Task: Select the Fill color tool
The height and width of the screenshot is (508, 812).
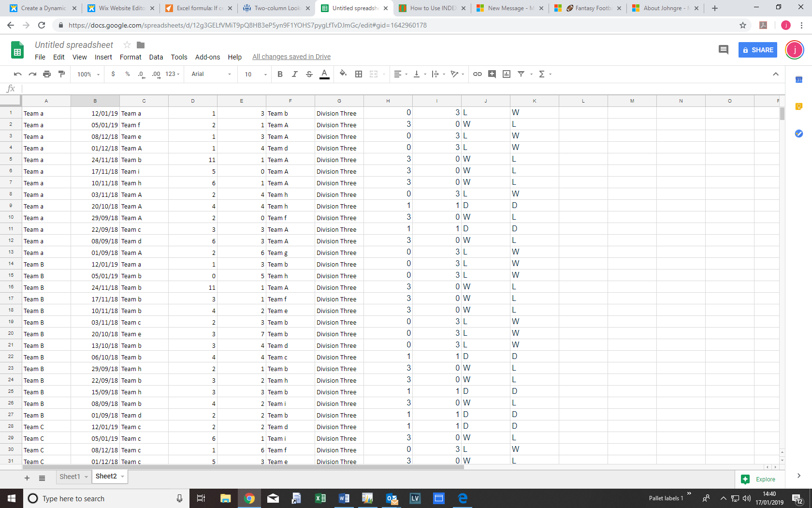Action: [343, 74]
